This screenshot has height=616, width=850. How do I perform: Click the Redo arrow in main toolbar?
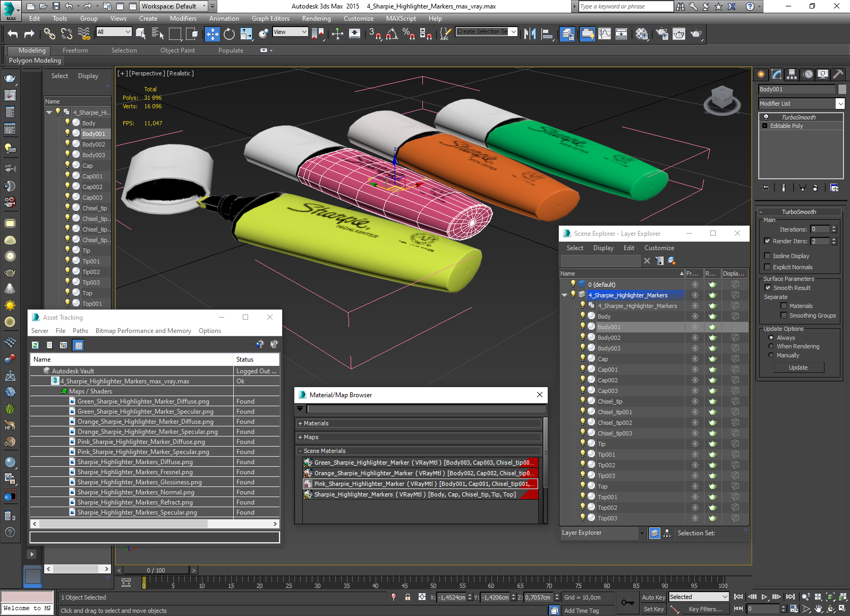tap(29, 34)
